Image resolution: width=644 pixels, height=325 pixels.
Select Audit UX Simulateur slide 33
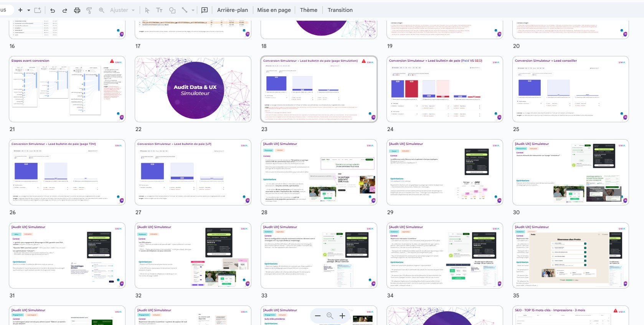319,256
